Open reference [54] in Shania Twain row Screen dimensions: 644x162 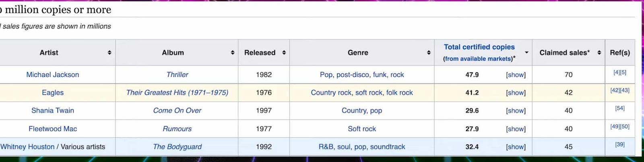(x=620, y=108)
